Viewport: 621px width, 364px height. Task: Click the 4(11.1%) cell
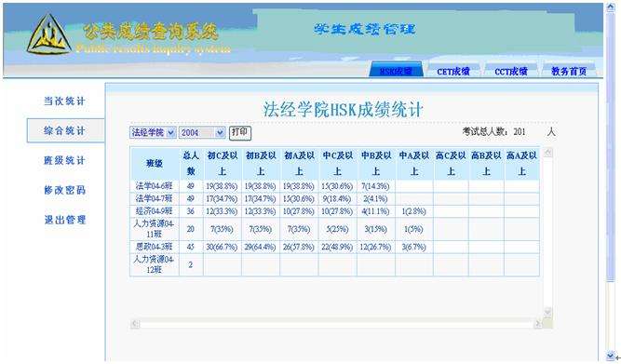click(x=375, y=211)
